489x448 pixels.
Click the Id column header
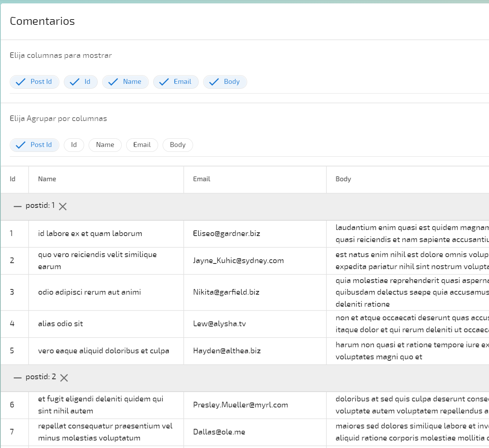(12, 179)
